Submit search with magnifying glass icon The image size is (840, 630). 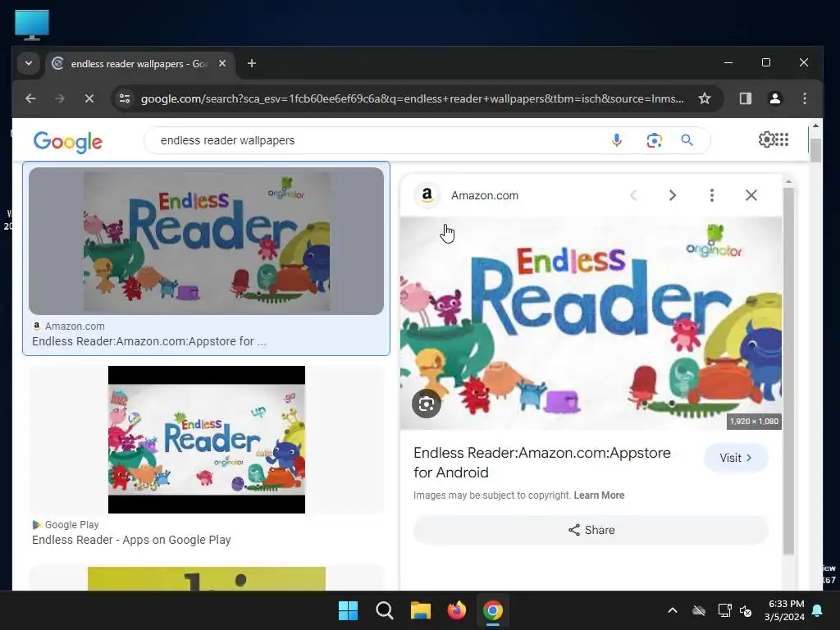pyautogui.click(x=687, y=140)
